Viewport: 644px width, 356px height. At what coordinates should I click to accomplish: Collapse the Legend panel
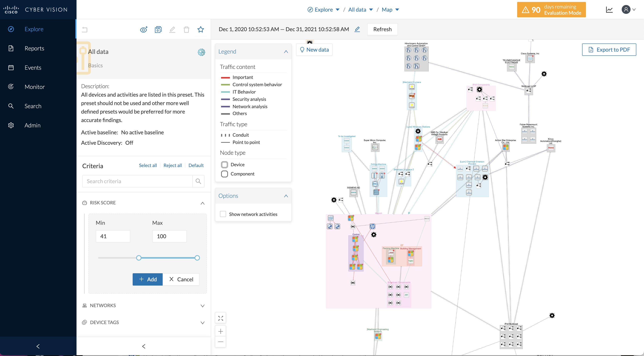pyautogui.click(x=286, y=52)
